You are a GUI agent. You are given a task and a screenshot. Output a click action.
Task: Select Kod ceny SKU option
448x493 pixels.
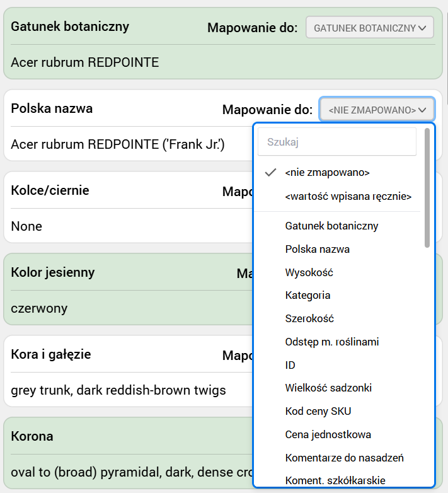(318, 411)
